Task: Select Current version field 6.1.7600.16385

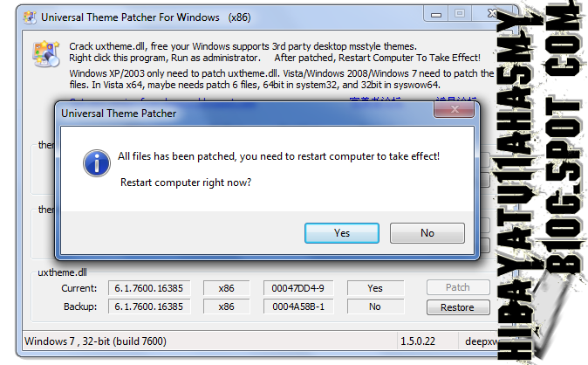Action: [149, 288]
